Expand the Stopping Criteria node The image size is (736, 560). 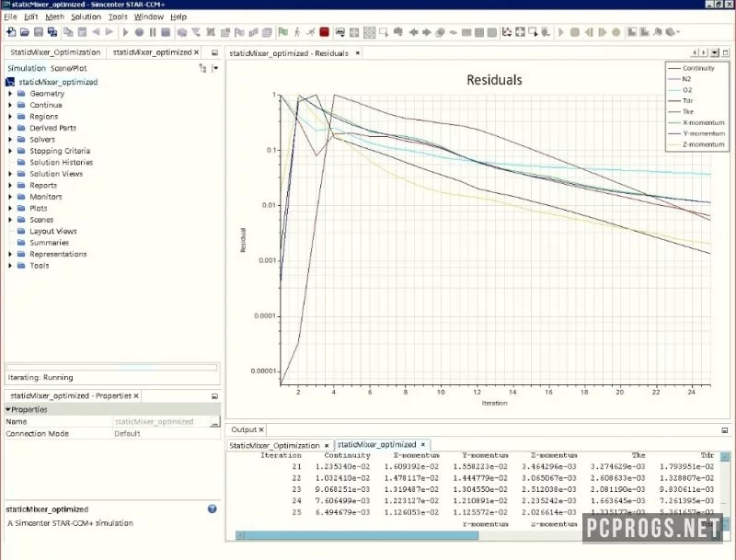[10, 151]
